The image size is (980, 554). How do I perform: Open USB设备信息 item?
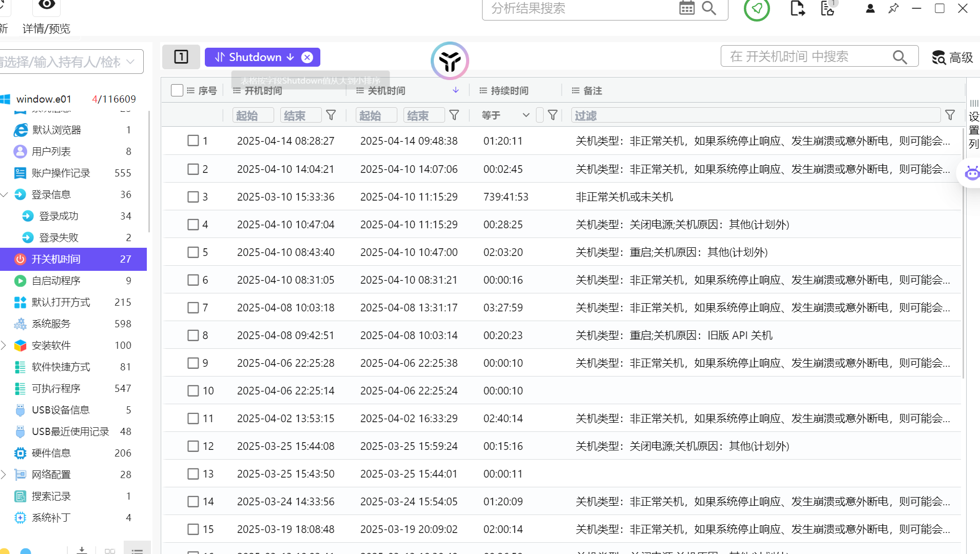point(73,410)
